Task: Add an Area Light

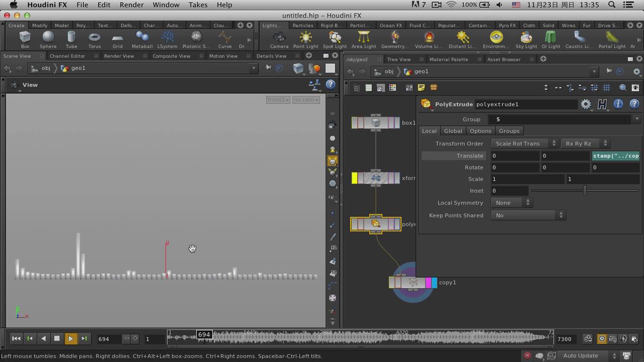Action: (363, 40)
